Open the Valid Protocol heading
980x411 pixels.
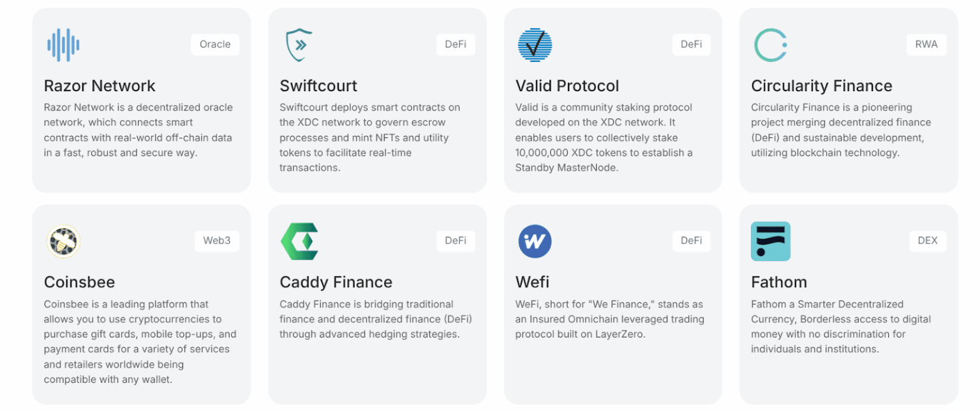567,86
